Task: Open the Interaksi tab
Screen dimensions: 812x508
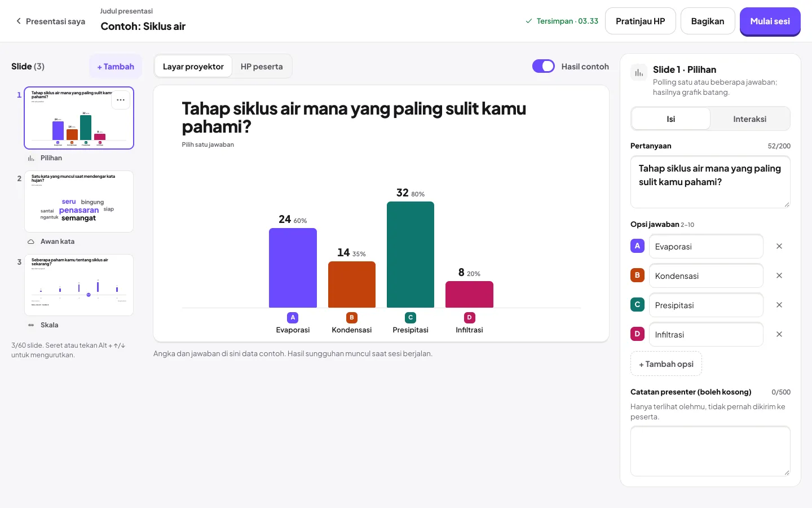Action: (x=750, y=119)
